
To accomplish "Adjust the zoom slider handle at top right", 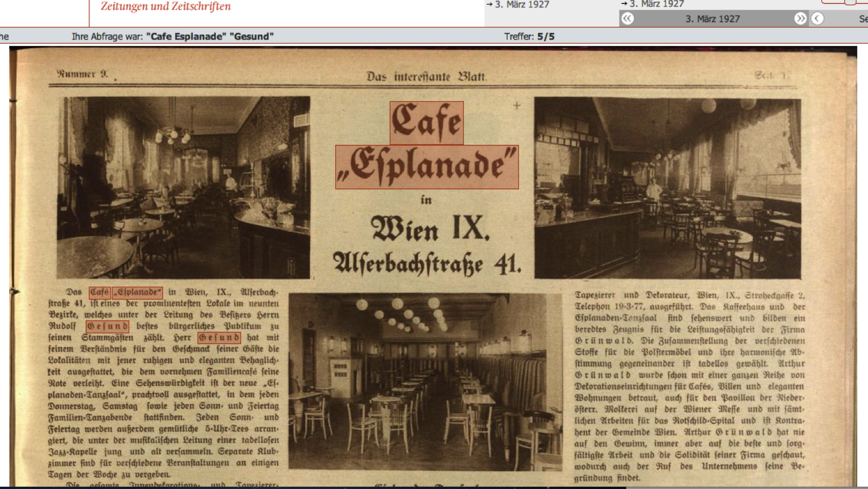I will [x=850, y=2].
